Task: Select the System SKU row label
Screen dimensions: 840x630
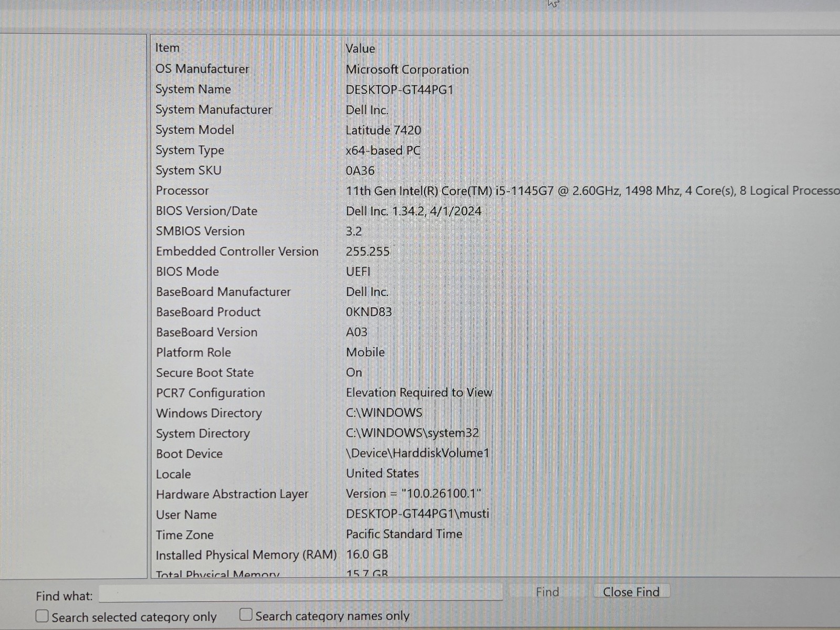Action: point(188,170)
